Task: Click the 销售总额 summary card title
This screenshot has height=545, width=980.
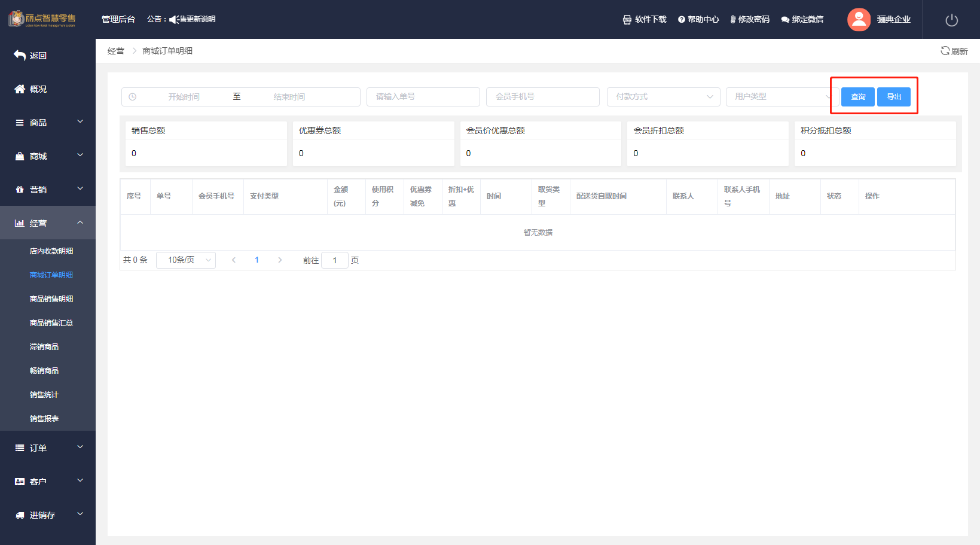Action: click(x=148, y=130)
